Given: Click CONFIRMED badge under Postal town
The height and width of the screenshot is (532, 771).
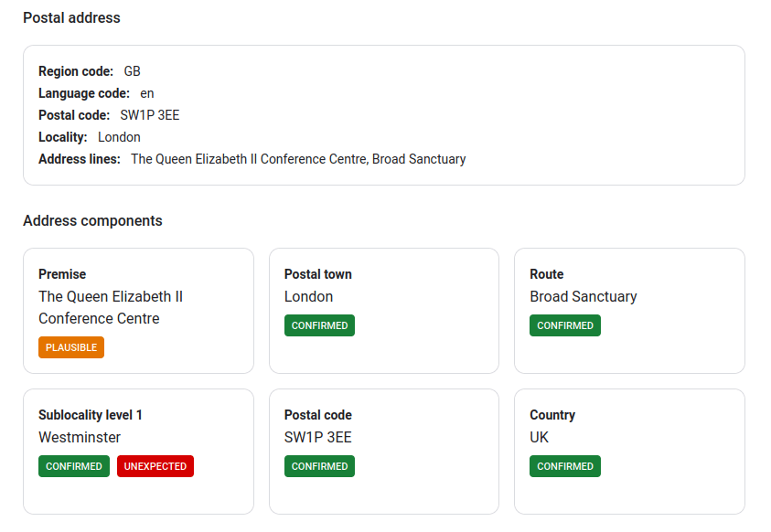Looking at the screenshot, I should click(x=319, y=325).
